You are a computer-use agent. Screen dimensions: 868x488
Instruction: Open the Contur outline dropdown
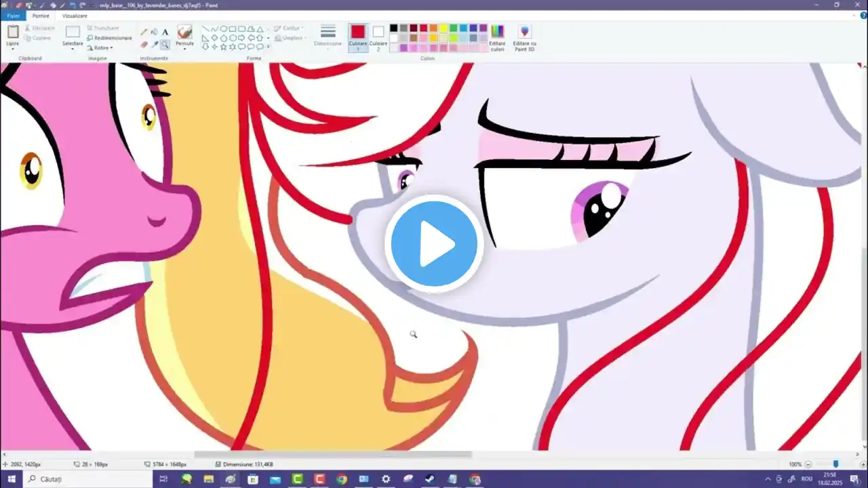[x=288, y=28]
